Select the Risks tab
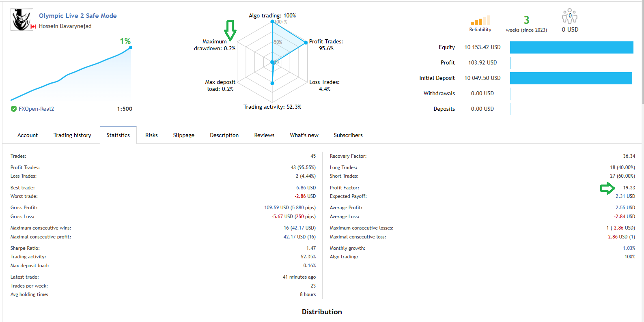The width and height of the screenshot is (644, 322). coord(151,135)
